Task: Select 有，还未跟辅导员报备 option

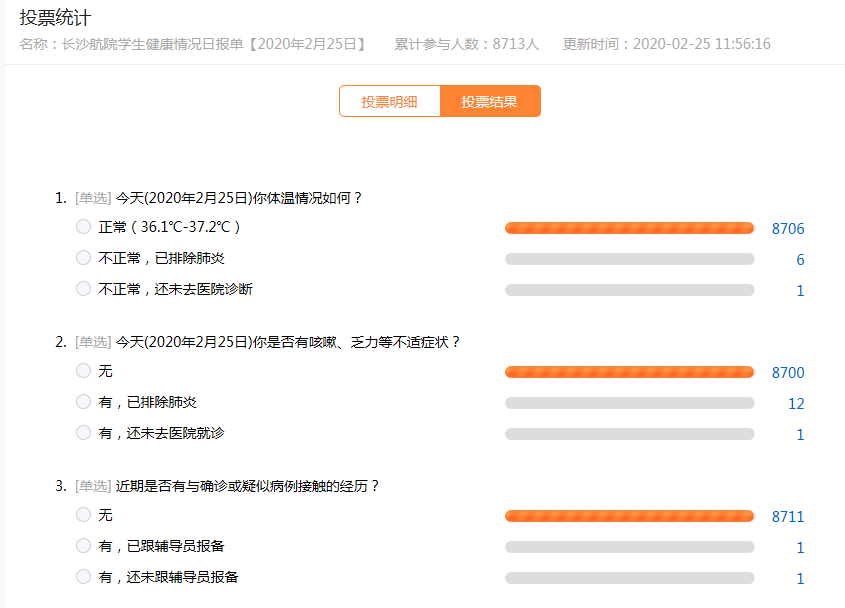Action: tap(83, 577)
